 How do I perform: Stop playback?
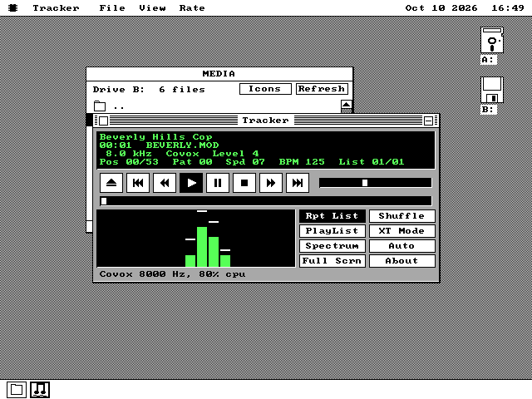[244, 183]
